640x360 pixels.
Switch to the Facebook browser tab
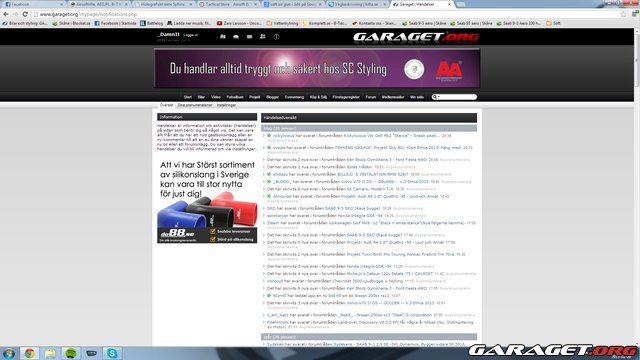click(x=33, y=4)
